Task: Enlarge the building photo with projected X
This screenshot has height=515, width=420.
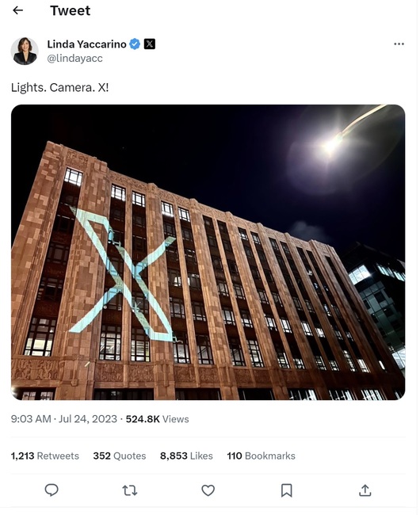Action: 208,252
